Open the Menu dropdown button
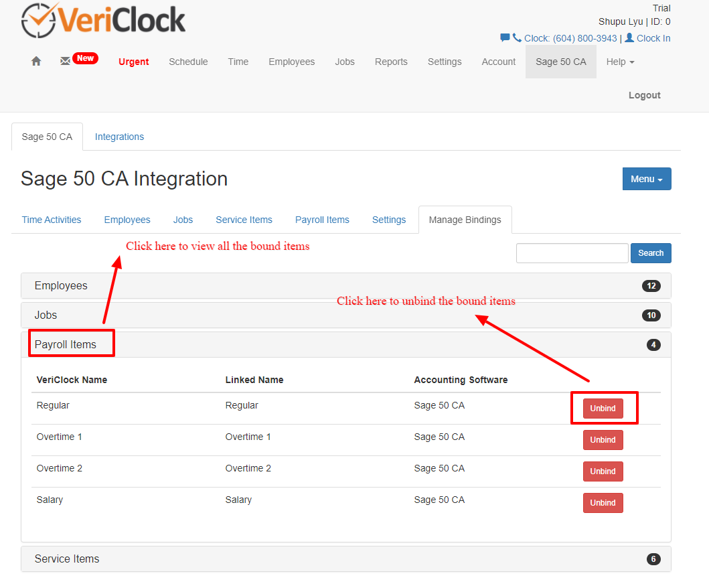 [647, 179]
